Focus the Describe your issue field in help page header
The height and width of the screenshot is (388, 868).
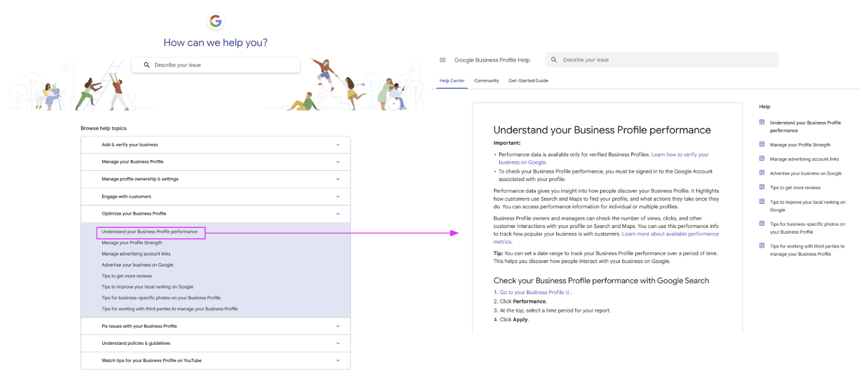pyautogui.click(x=662, y=60)
